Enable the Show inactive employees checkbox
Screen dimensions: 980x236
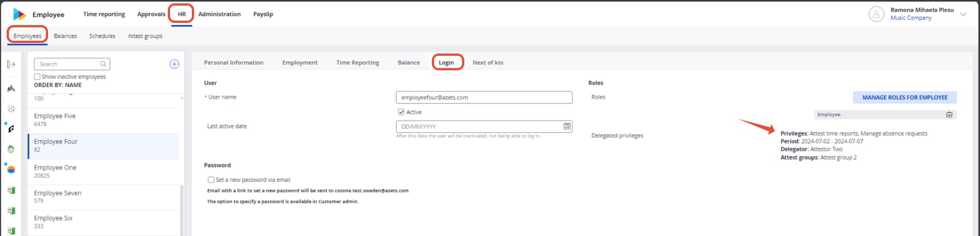[37, 77]
